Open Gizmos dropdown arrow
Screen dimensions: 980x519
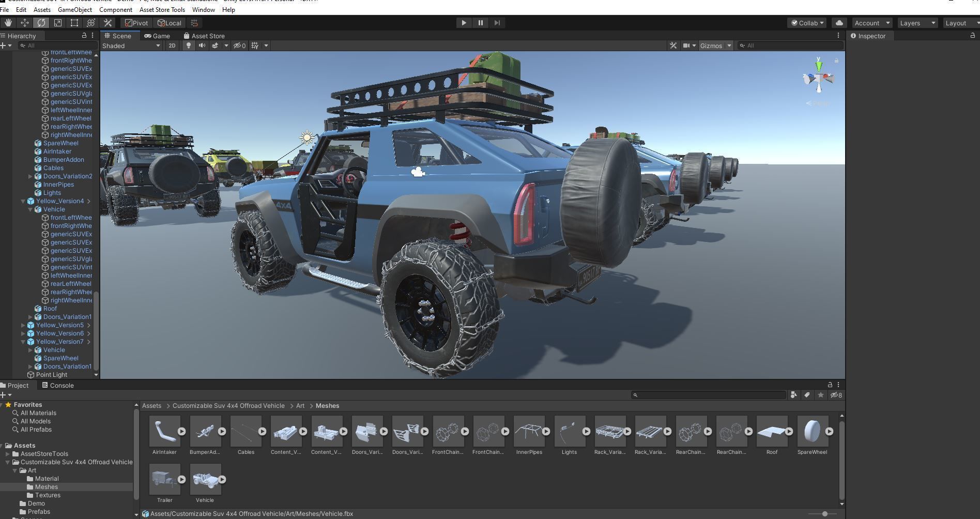[x=729, y=45]
